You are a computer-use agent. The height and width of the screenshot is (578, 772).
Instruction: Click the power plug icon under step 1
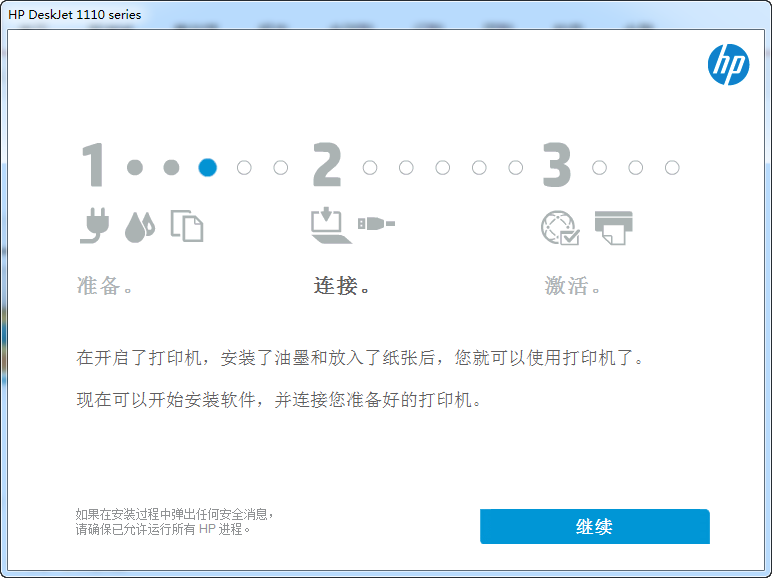(95, 225)
